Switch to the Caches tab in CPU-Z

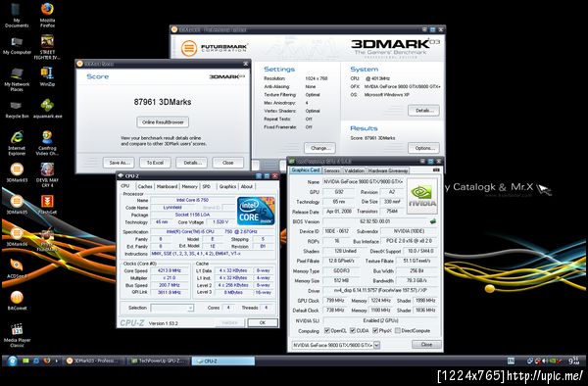pyautogui.click(x=145, y=186)
